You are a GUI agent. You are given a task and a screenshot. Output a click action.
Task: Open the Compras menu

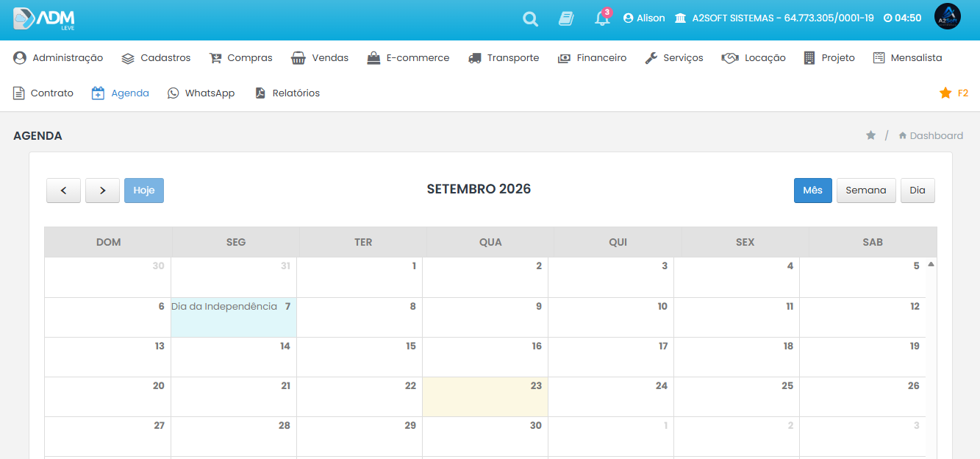click(x=240, y=58)
